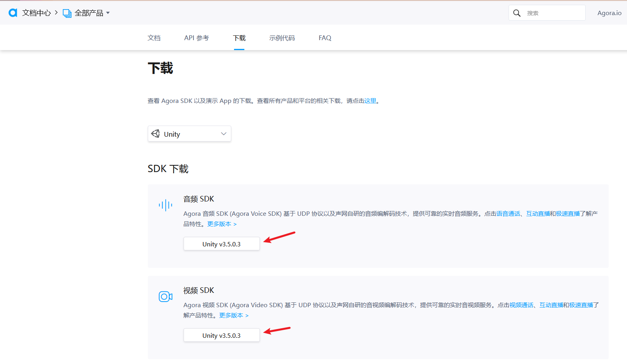Click the dropdown chevron in Unity selector
This screenshot has width=627, height=364.
(x=224, y=134)
